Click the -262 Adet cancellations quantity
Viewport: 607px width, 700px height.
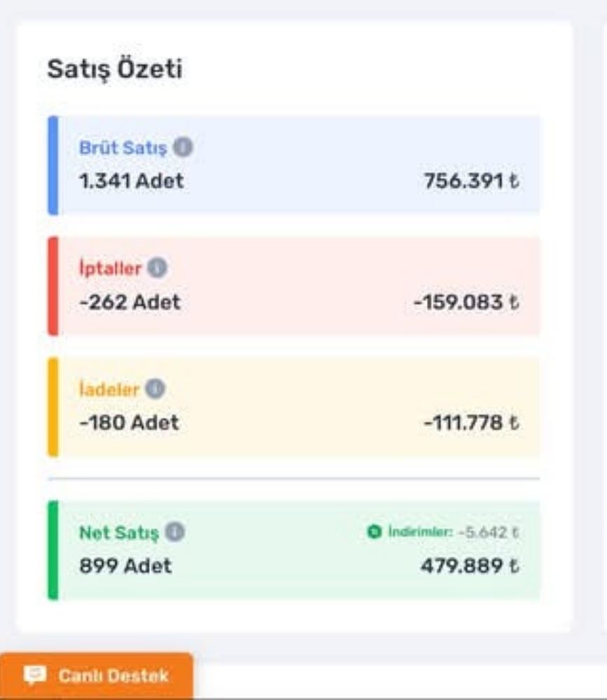click(130, 303)
